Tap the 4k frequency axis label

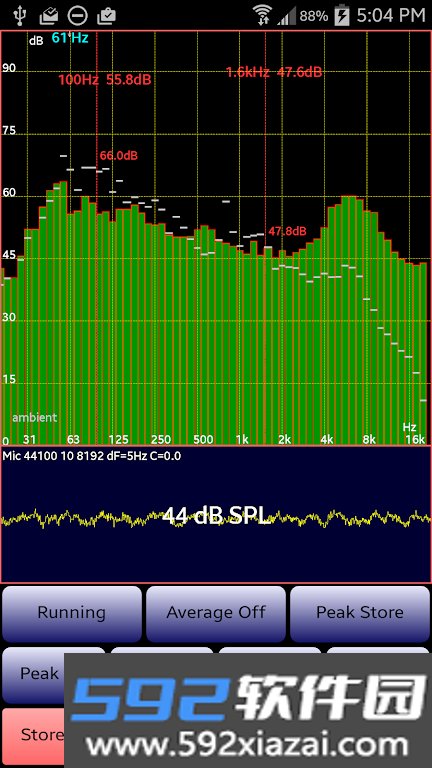[x=327, y=439]
